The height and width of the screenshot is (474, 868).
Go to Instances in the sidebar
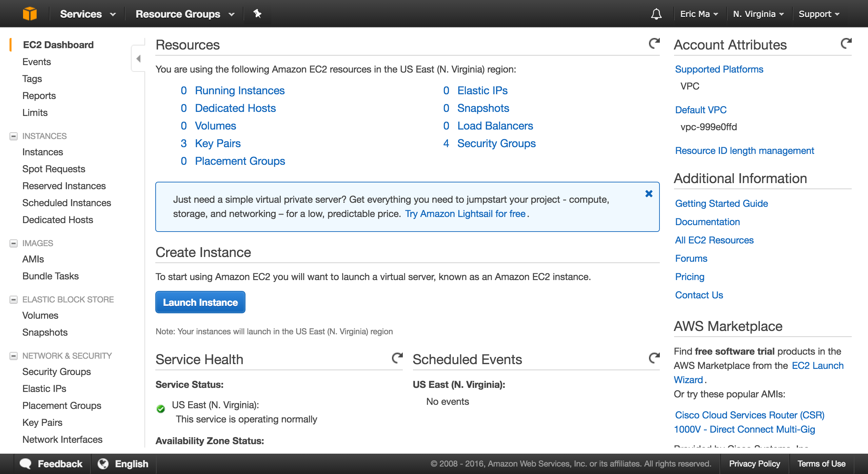pos(43,152)
